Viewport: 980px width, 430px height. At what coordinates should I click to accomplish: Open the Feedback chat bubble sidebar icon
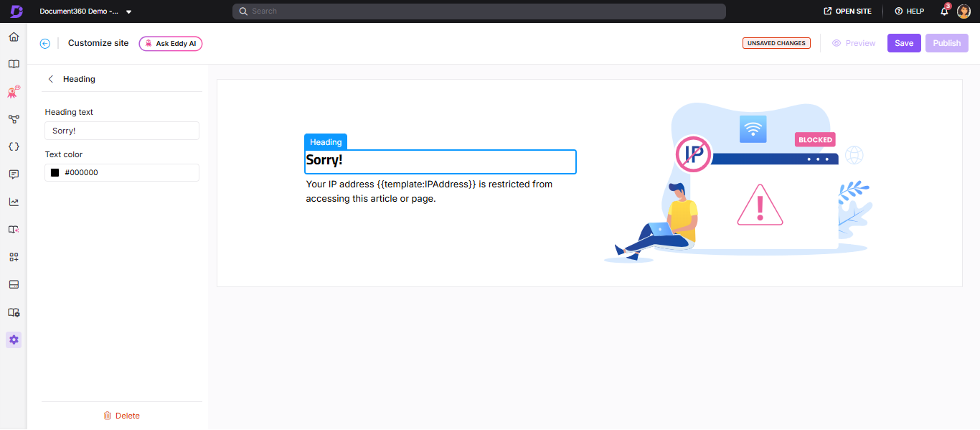pos(14,174)
